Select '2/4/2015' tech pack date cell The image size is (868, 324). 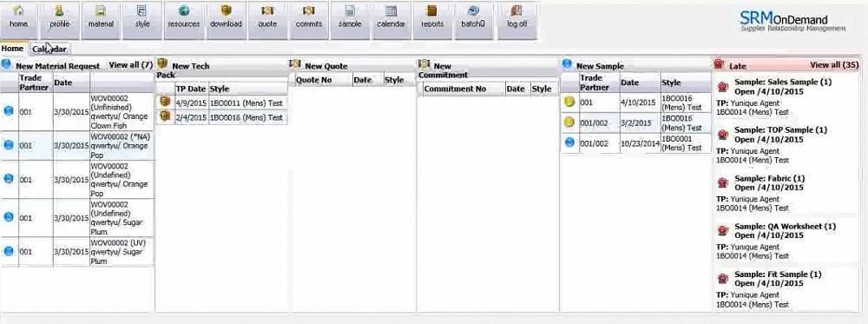pos(191,117)
